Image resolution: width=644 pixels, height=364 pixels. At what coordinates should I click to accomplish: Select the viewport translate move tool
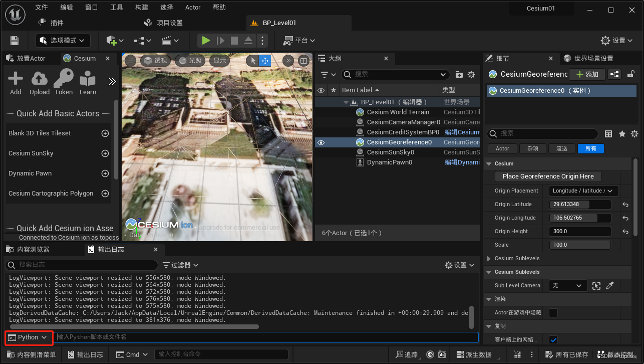265,61
